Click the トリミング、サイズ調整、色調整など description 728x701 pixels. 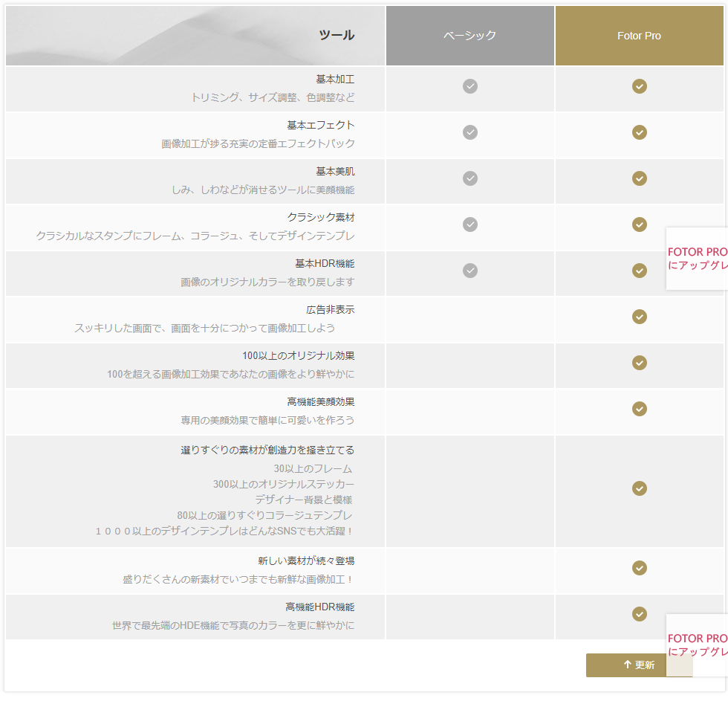(273, 97)
